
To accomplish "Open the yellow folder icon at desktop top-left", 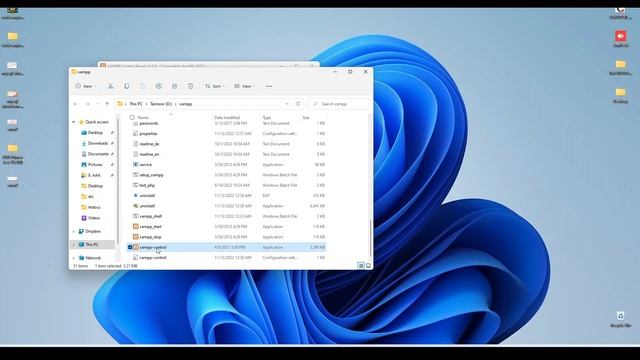I will click(12, 36).
